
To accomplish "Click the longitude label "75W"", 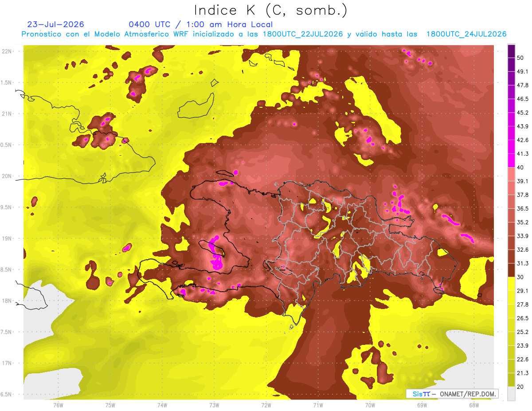I will 110,405.
